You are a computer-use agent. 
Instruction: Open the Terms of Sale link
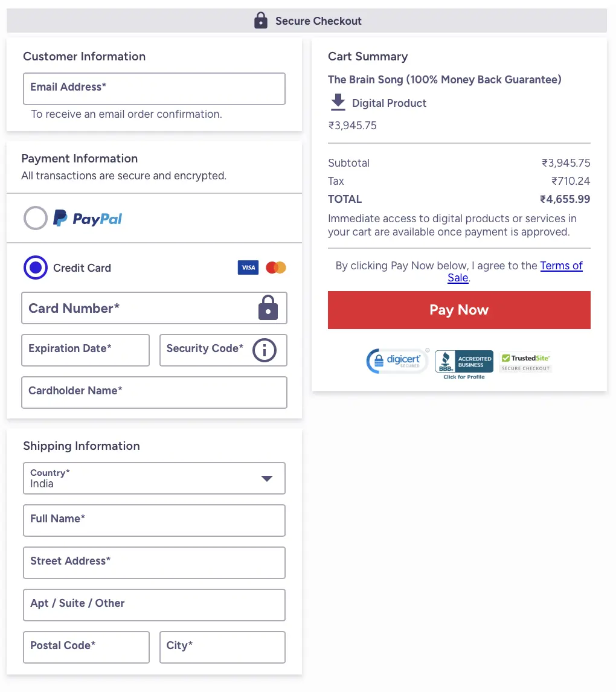click(x=561, y=266)
